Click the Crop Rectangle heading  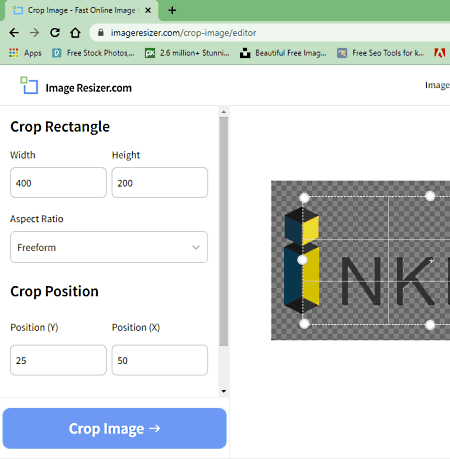point(60,127)
